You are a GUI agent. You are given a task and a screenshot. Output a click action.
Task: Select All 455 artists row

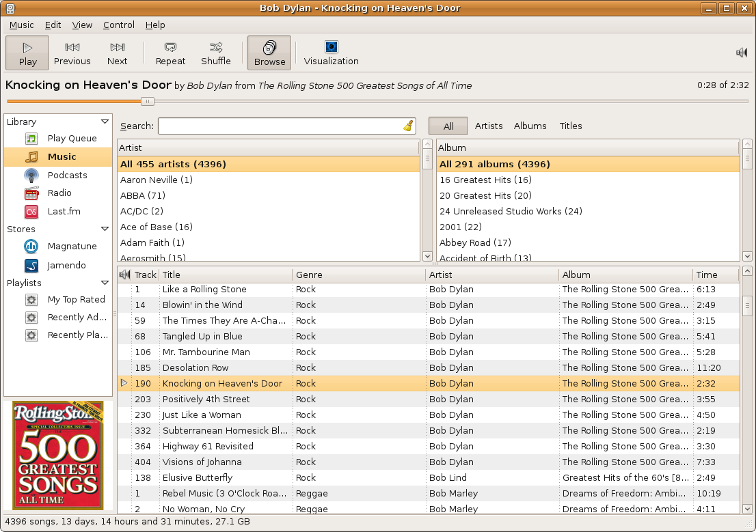[x=269, y=165]
